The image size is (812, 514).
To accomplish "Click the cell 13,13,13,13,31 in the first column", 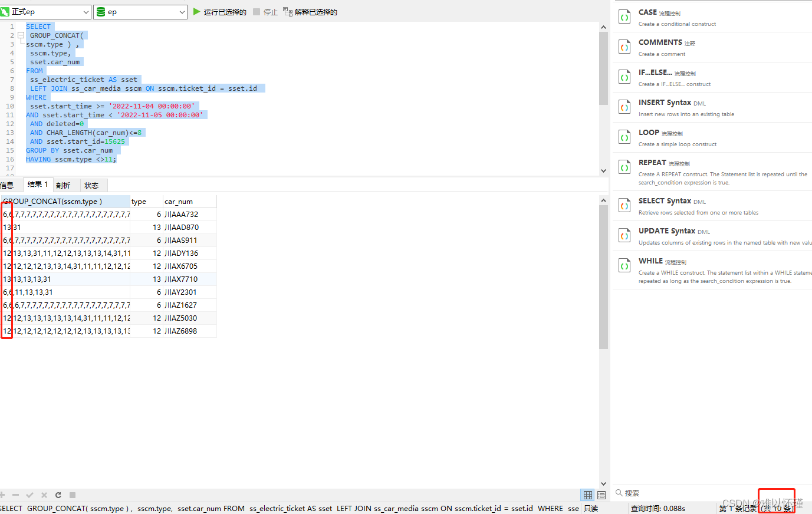I will point(65,279).
